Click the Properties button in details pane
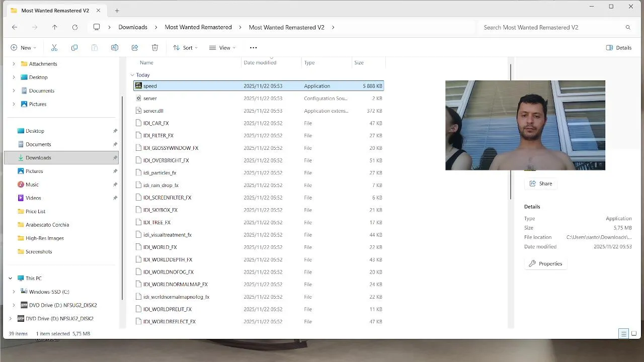Image resolution: width=644 pixels, height=362 pixels. pos(545,263)
